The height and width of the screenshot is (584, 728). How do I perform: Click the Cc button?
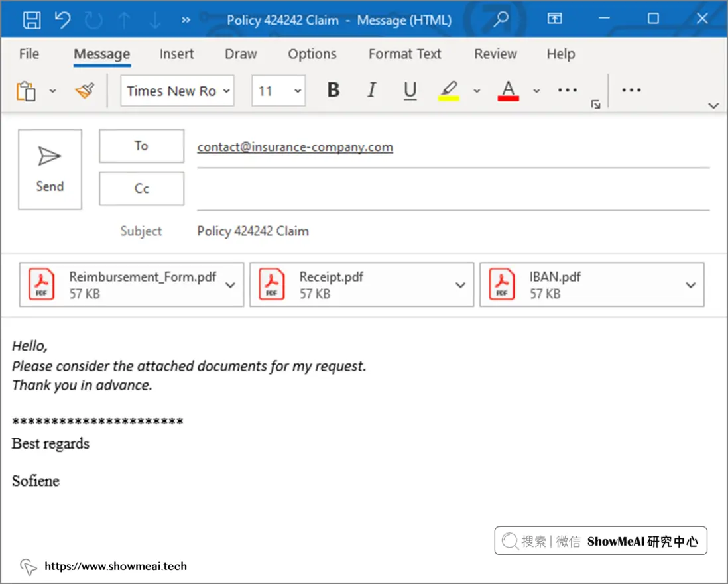pos(142,188)
